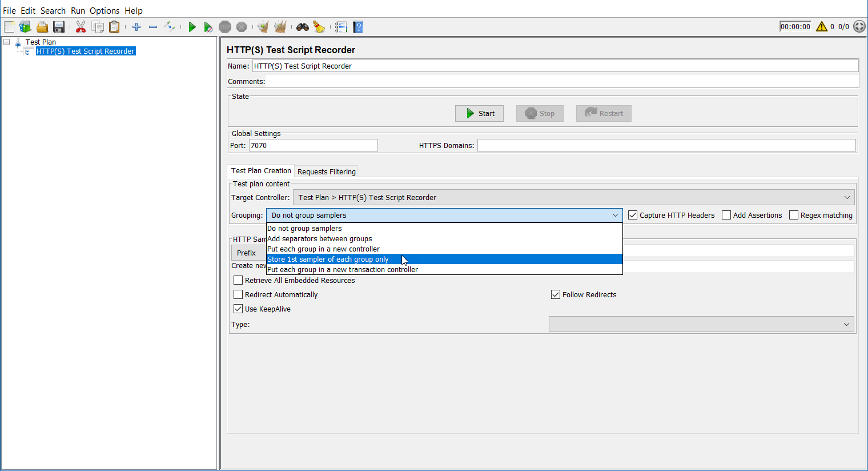The image size is (868, 471).
Task: Enable the Add Assertions checkbox
Action: [x=726, y=215]
